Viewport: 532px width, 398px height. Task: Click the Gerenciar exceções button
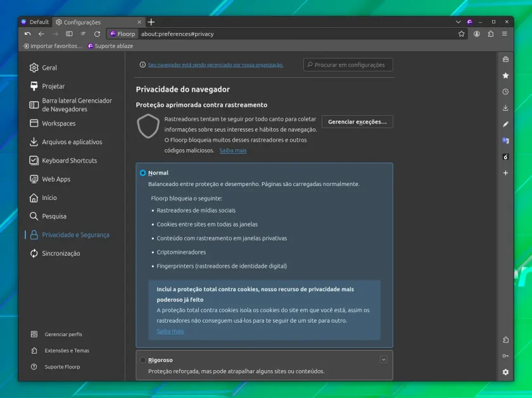357,121
